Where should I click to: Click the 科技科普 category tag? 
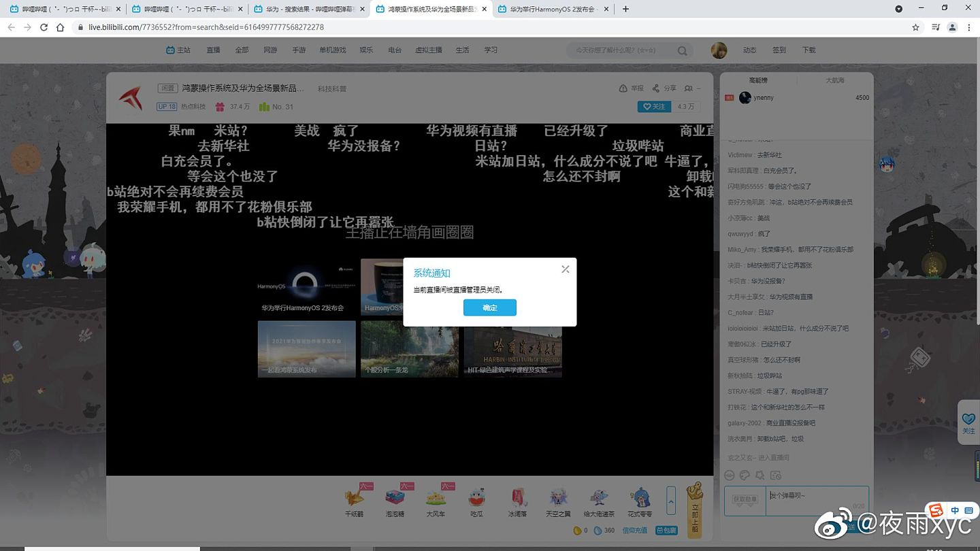[332, 89]
